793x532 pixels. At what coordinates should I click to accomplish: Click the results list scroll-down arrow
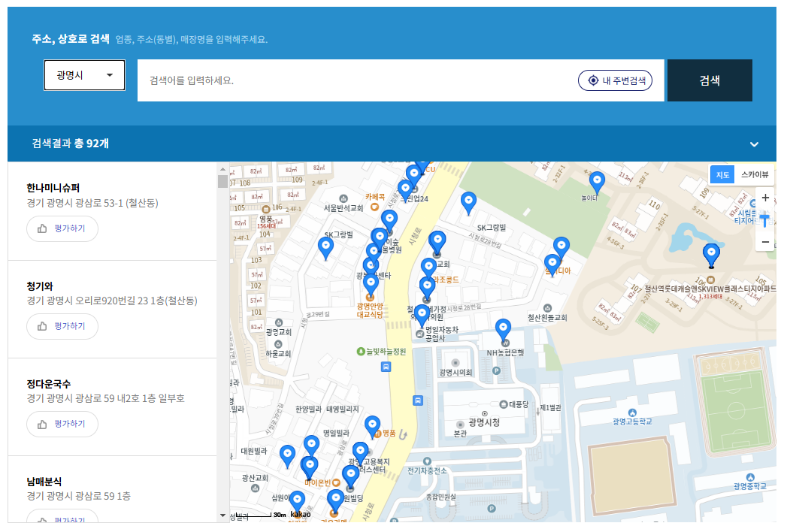coord(222,515)
